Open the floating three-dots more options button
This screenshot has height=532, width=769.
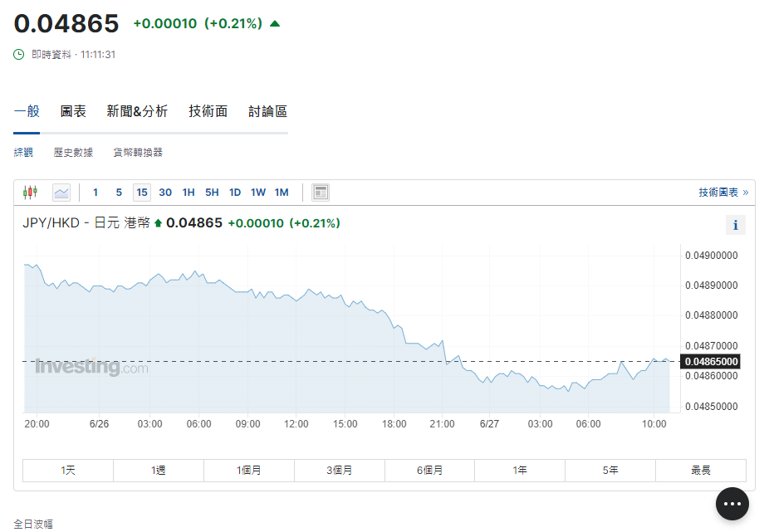click(732, 504)
